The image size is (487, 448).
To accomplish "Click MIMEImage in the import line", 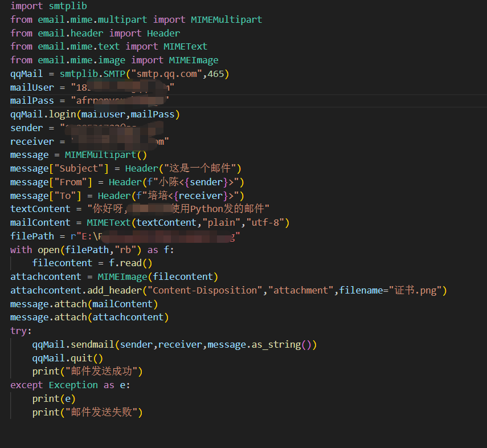I will [194, 60].
